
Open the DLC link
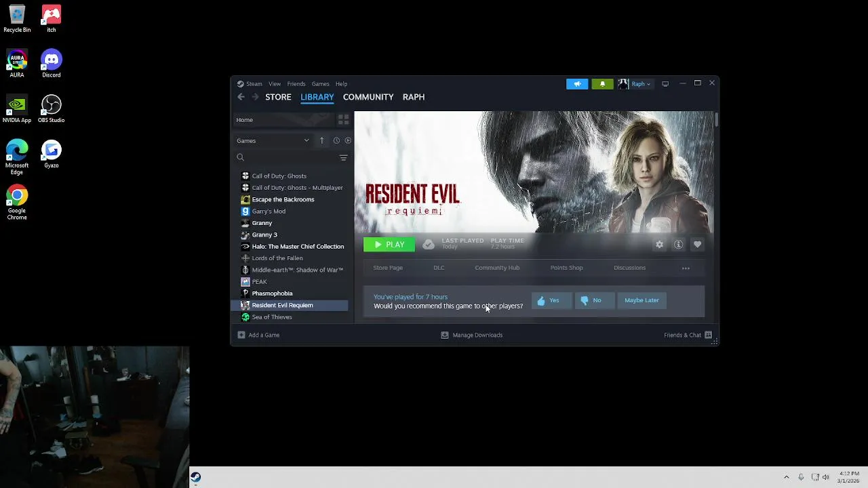(x=439, y=268)
